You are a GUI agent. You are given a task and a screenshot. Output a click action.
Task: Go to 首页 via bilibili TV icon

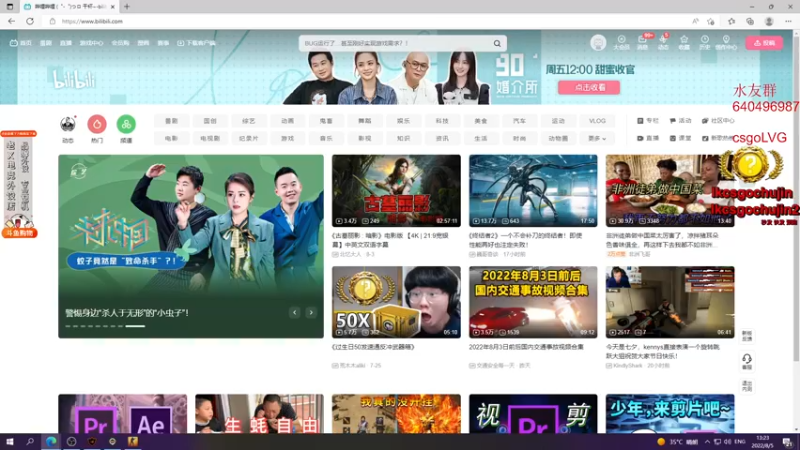point(20,43)
